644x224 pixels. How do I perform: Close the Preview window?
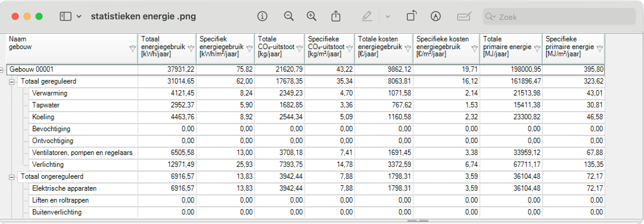tap(15, 16)
